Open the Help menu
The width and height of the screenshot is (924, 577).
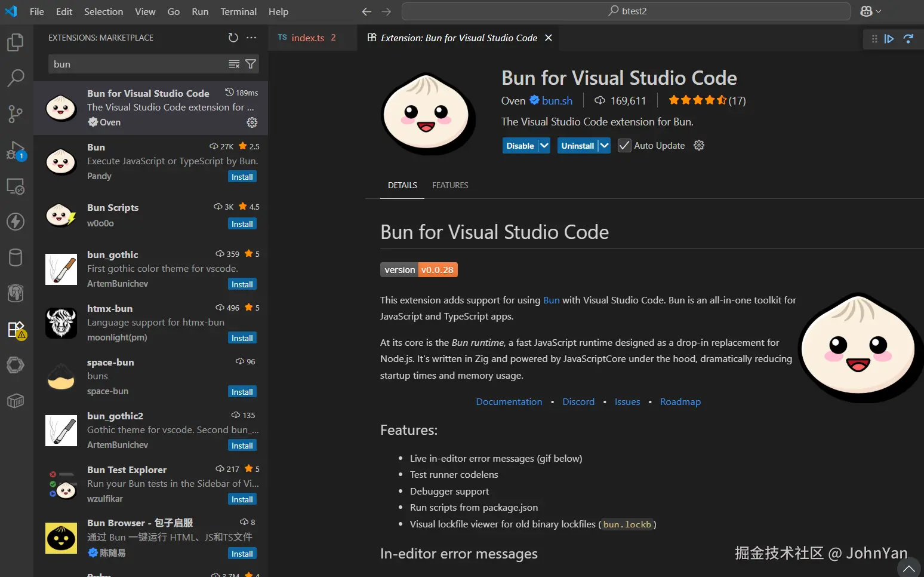tap(278, 11)
